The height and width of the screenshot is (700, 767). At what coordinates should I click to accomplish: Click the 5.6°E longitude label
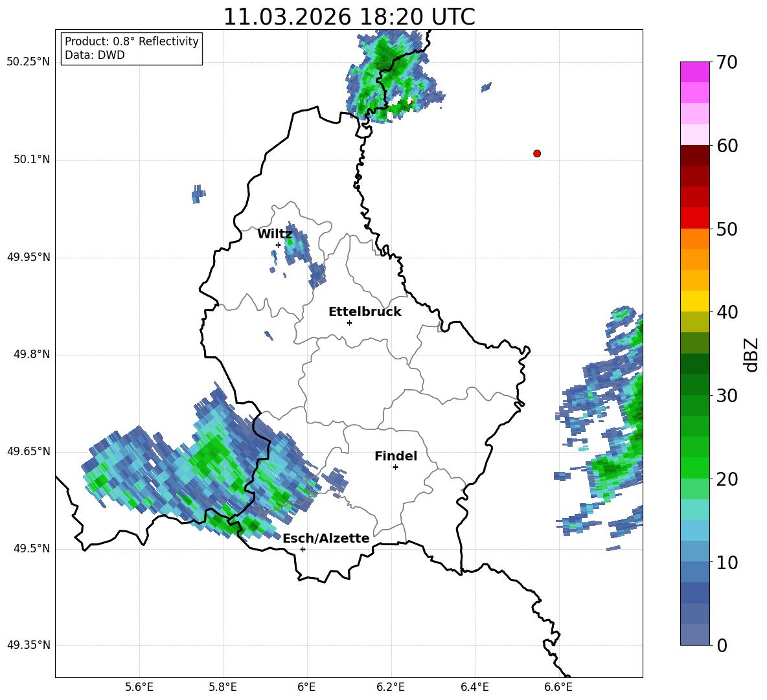(x=139, y=687)
